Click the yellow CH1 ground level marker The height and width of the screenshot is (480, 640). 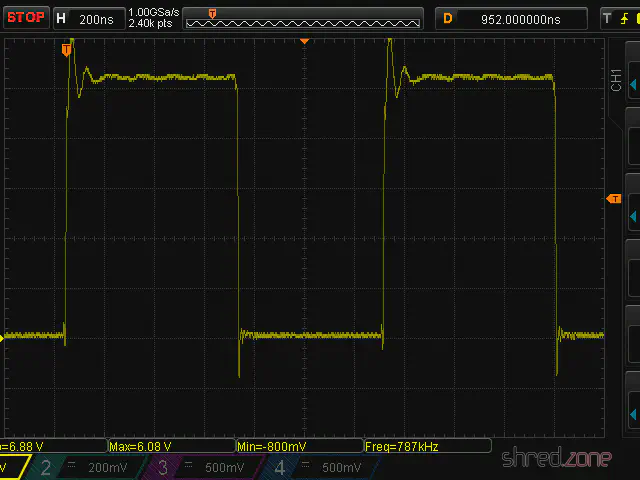coord(3,337)
